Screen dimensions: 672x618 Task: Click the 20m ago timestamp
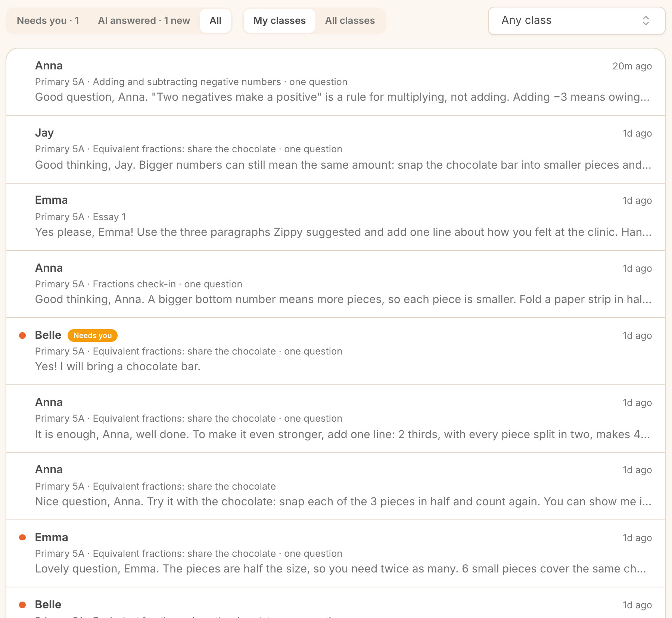point(632,66)
